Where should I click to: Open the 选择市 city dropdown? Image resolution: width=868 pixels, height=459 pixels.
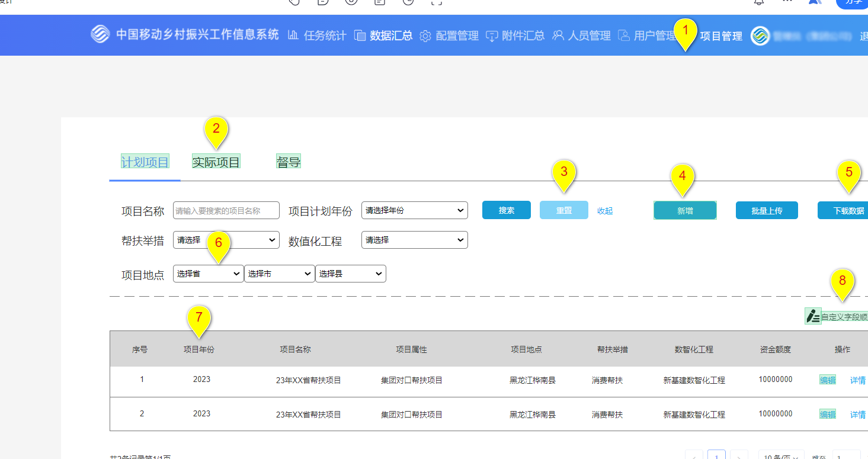click(x=279, y=274)
